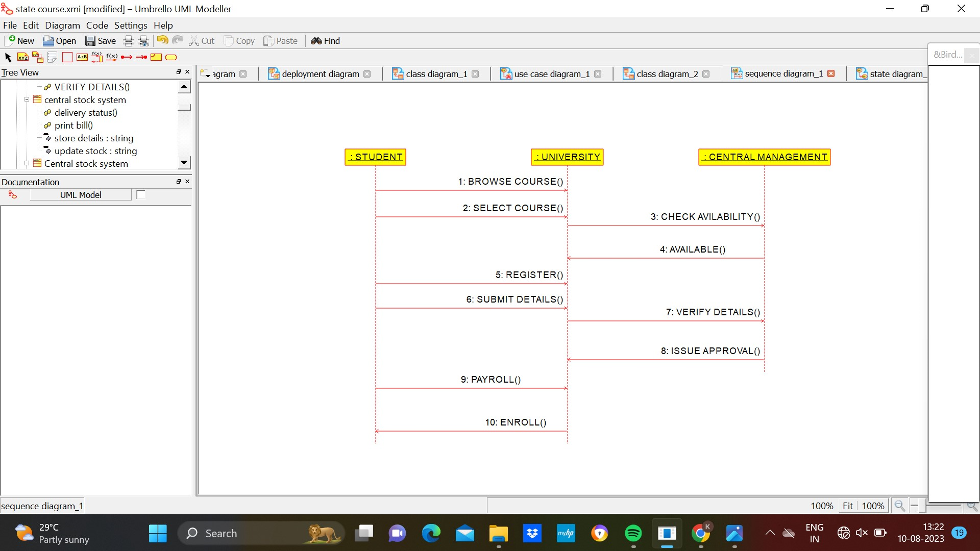Switch to the use case diagram_1 tab
Viewport: 980px width, 551px height.
tap(551, 74)
